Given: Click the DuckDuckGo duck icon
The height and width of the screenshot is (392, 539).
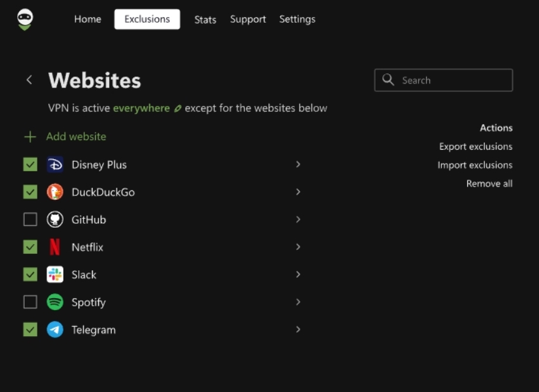Looking at the screenshot, I should [55, 192].
